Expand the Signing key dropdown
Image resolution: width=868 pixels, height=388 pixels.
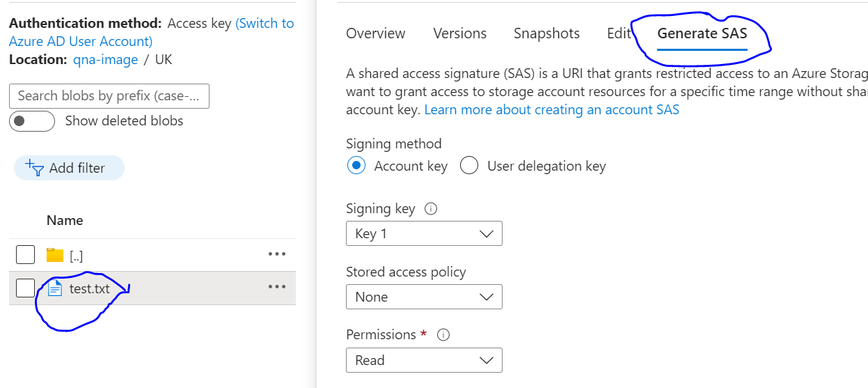pos(423,234)
